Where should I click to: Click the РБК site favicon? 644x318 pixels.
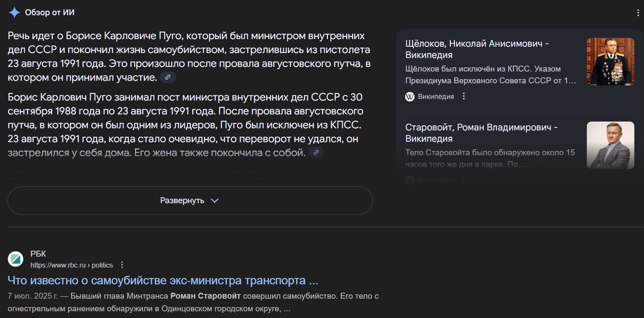pyautogui.click(x=16, y=259)
